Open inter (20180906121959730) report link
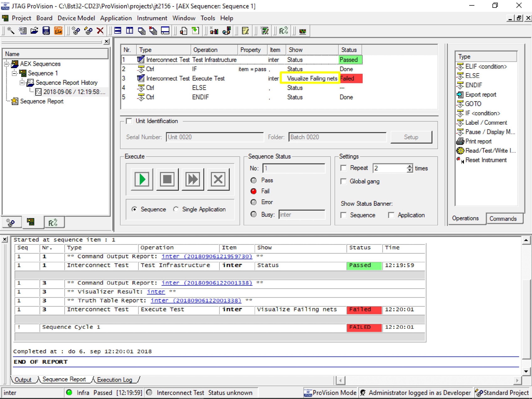The image size is (532, 399). (x=207, y=256)
